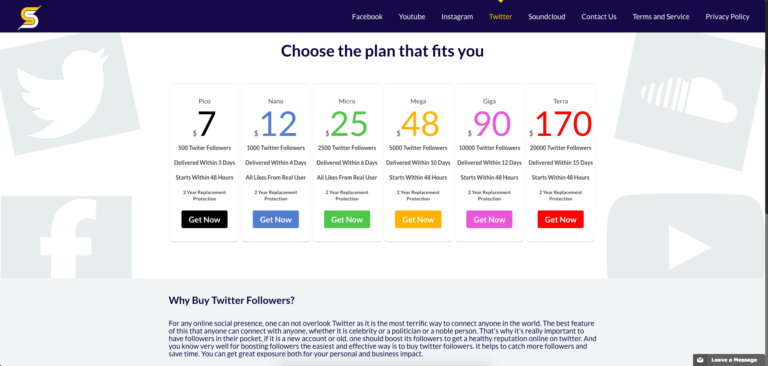Viewport: 768px width, 366px height.
Task: Open Leave a Message chat widget
Action: coord(730,360)
